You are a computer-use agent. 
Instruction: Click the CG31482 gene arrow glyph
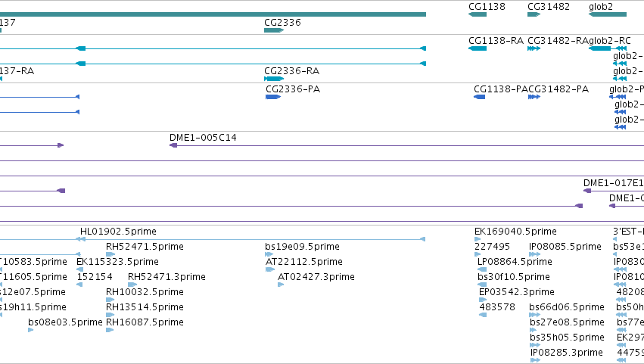coord(534,14)
